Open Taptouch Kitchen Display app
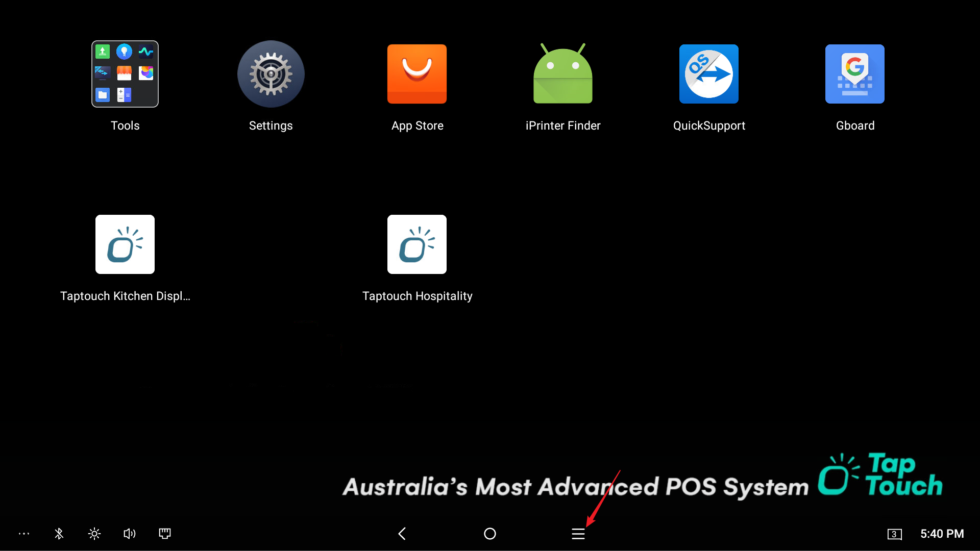This screenshot has height=551, width=980. tap(125, 244)
